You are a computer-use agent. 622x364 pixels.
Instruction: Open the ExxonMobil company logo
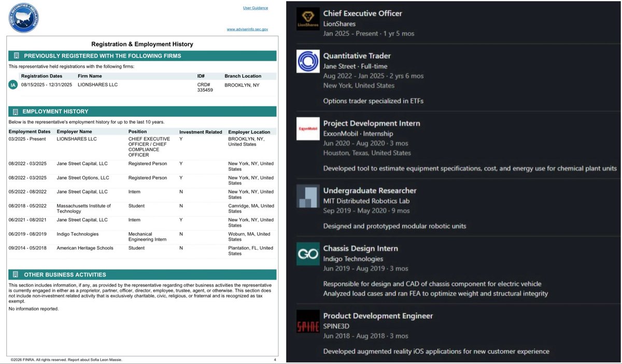pos(308,128)
